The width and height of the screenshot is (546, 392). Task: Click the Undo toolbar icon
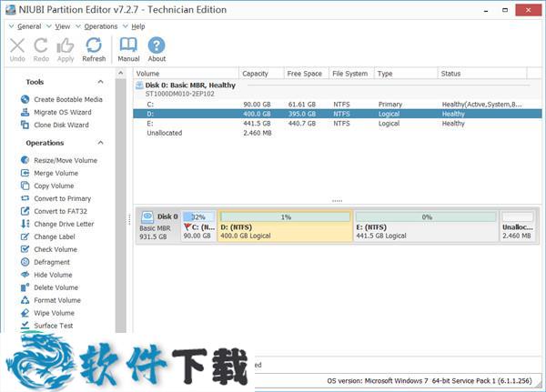pyautogui.click(x=17, y=45)
